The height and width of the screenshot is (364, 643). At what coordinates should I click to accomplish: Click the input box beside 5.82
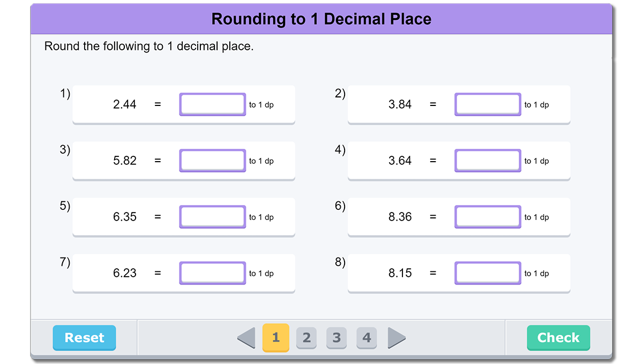tap(213, 161)
